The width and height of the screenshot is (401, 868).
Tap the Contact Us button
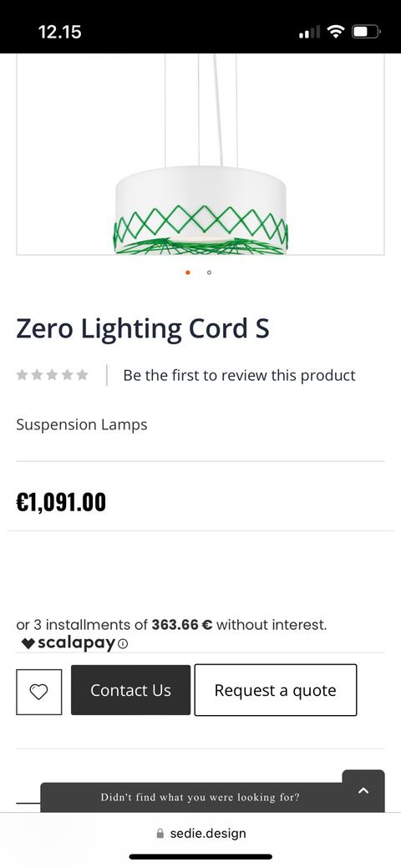point(130,690)
